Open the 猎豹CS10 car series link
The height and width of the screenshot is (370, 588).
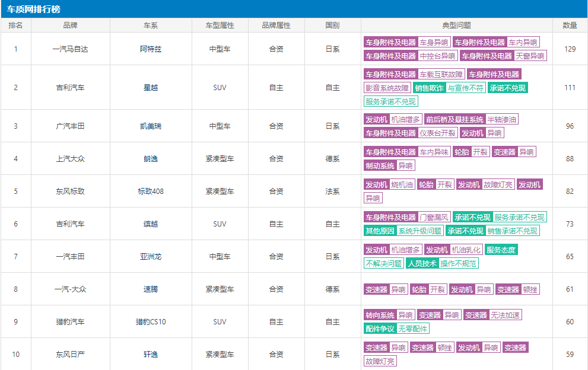[151, 322]
